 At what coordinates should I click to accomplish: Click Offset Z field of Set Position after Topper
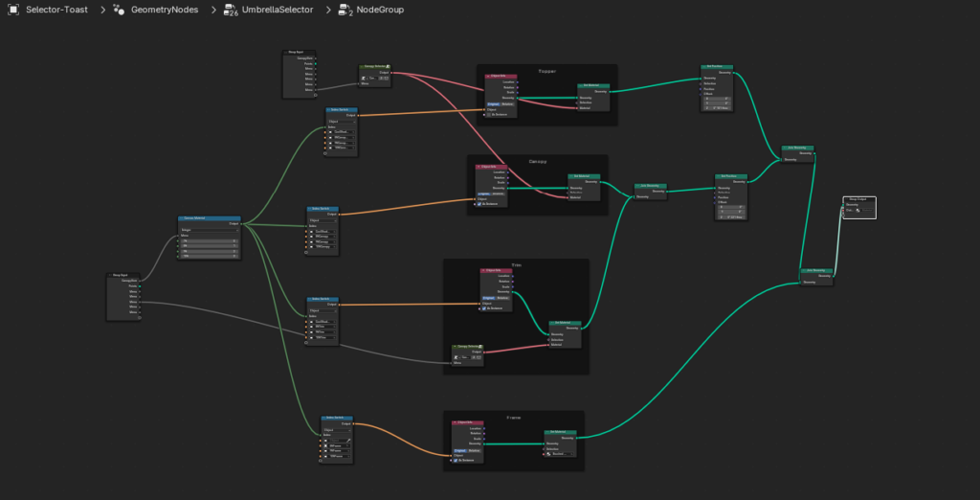pos(716,108)
